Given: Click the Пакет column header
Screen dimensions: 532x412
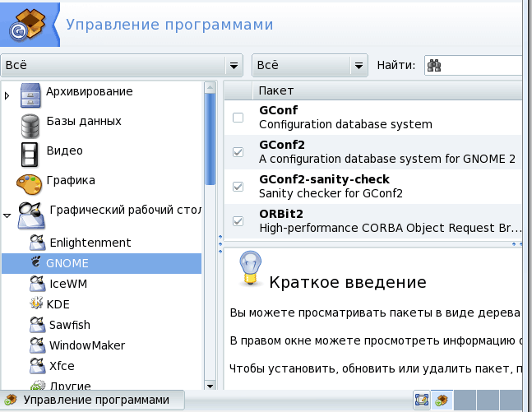Looking at the screenshot, I should click(276, 90).
